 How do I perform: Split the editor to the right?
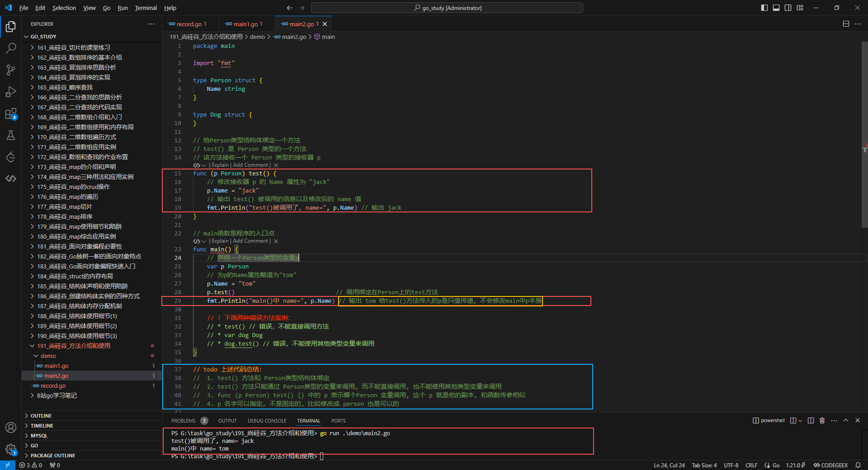click(846, 24)
